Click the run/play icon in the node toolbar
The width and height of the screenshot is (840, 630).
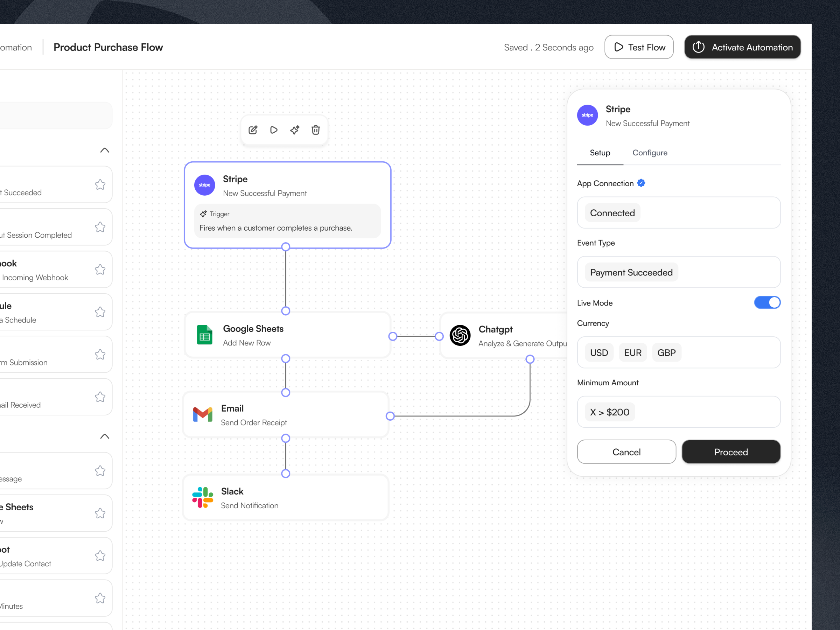274,130
